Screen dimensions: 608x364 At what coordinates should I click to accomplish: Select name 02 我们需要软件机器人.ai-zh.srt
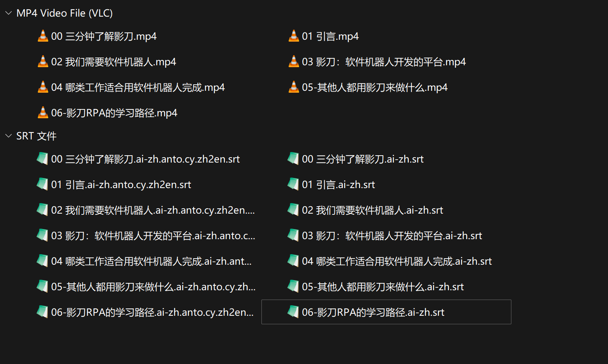point(373,210)
